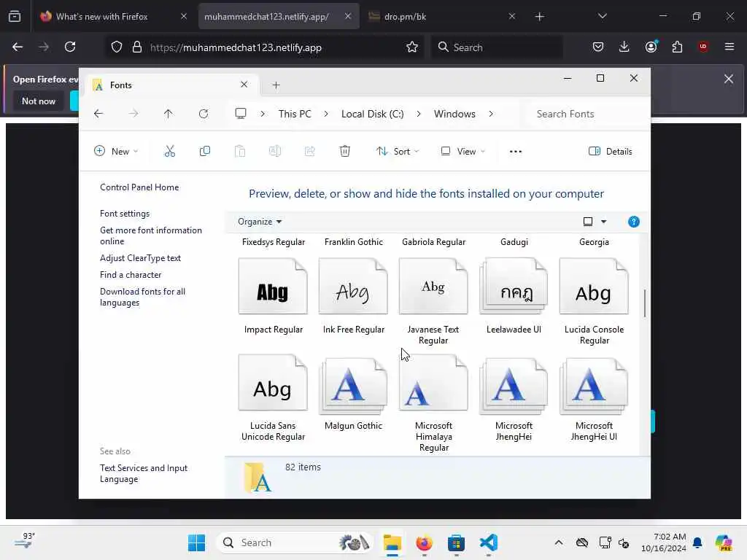Open the New dropdown menu
This screenshot has height=560, width=747.
click(x=116, y=152)
